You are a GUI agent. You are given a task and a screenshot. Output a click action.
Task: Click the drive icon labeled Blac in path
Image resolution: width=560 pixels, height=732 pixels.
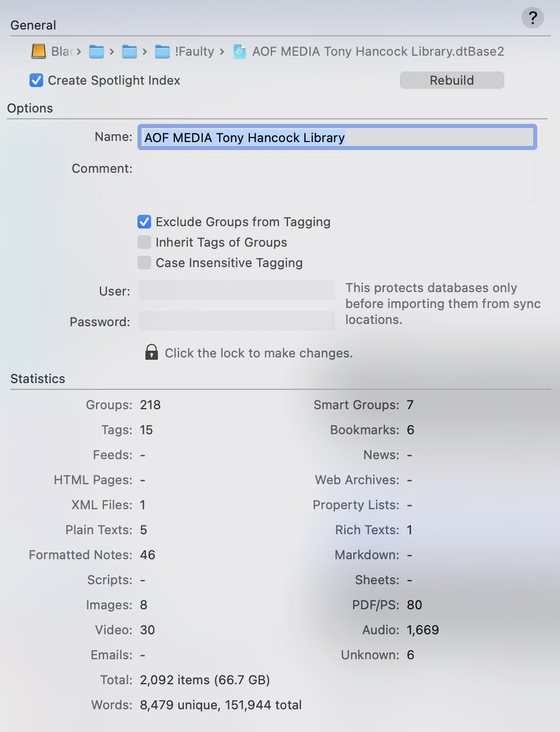(x=39, y=52)
